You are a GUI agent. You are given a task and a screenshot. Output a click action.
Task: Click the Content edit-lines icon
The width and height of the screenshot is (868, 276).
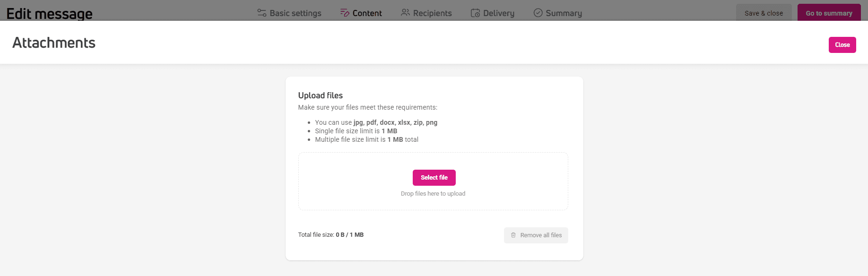(x=345, y=13)
